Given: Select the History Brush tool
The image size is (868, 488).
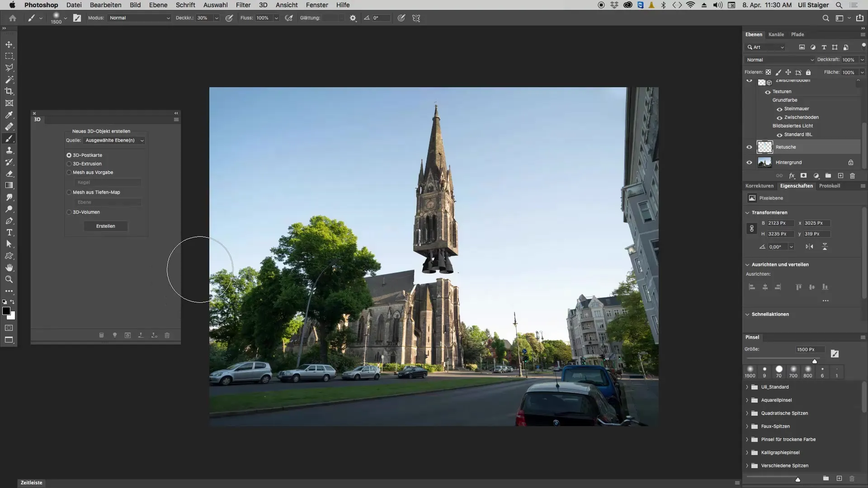Looking at the screenshot, I should pyautogui.click(x=9, y=162).
